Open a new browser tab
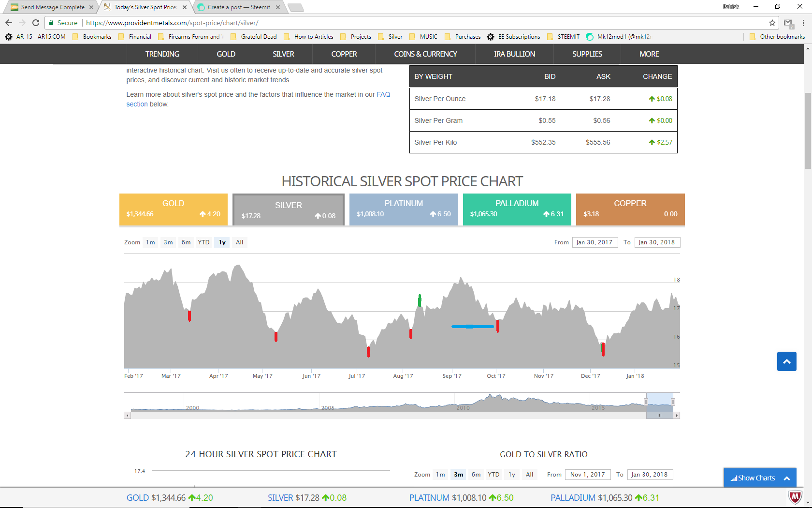 click(x=295, y=7)
